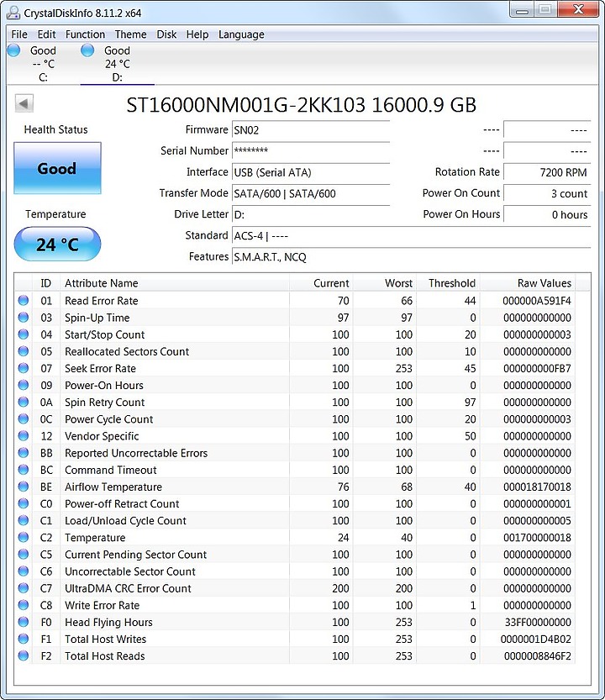Viewport: 605px width, 700px height.
Task: Click the Serial Number field
Action: click(x=311, y=151)
